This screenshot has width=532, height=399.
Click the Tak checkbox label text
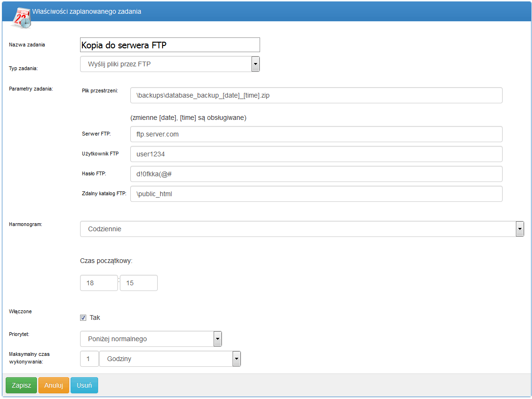95,317
